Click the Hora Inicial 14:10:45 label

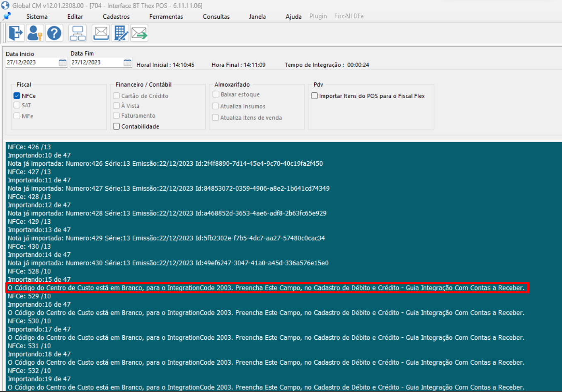pos(165,65)
